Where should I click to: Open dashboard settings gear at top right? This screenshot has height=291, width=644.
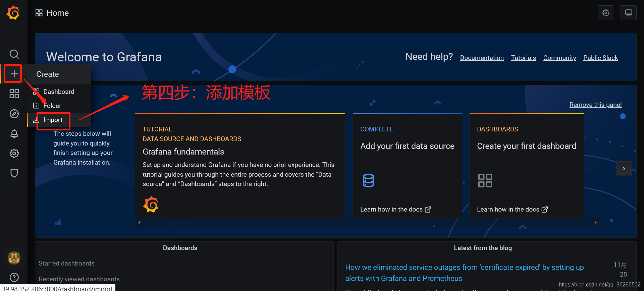click(x=606, y=13)
